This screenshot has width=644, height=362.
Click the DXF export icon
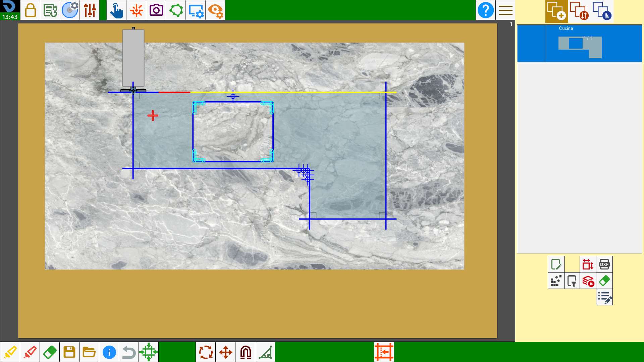point(604,264)
